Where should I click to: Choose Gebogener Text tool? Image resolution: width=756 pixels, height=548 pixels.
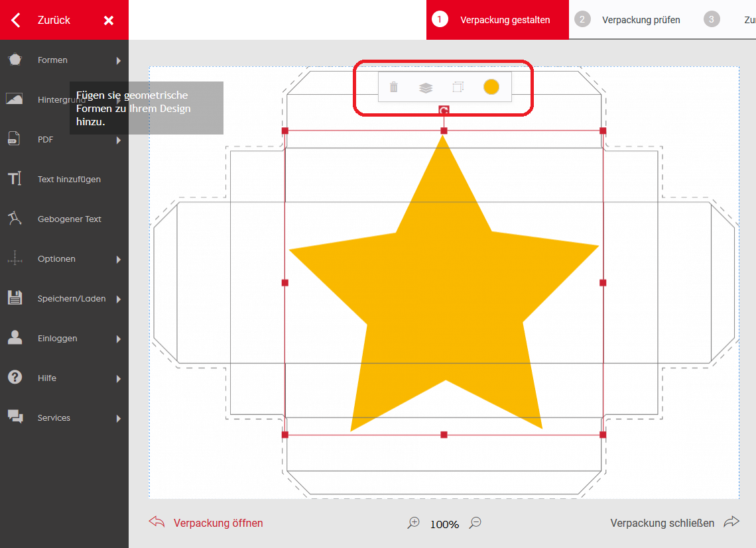click(69, 219)
